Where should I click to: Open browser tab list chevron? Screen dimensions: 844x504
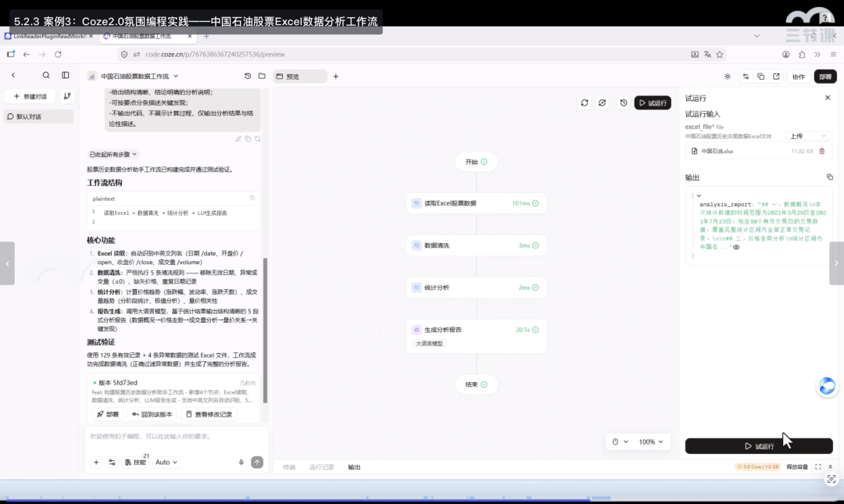click(756, 36)
